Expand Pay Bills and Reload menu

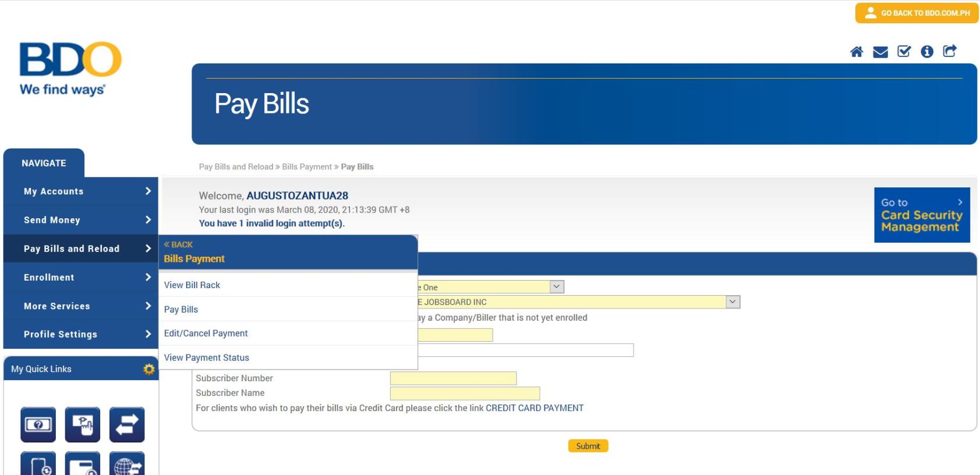point(81,249)
